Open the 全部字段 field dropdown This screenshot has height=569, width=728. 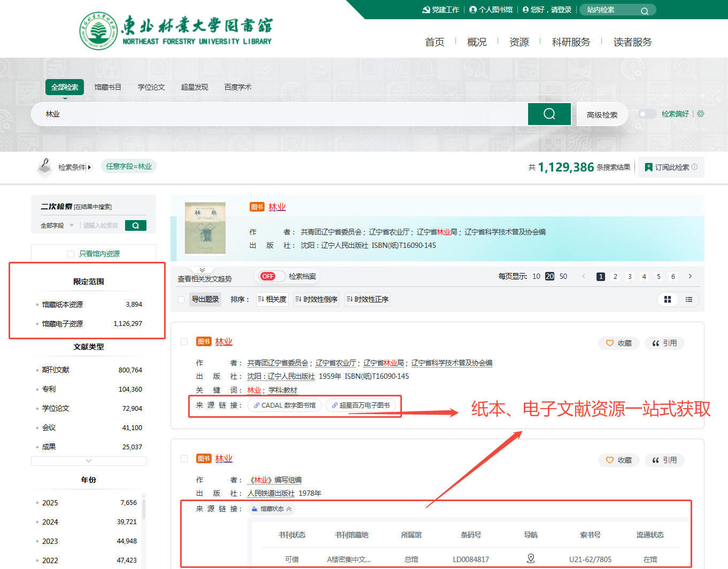[57, 225]
